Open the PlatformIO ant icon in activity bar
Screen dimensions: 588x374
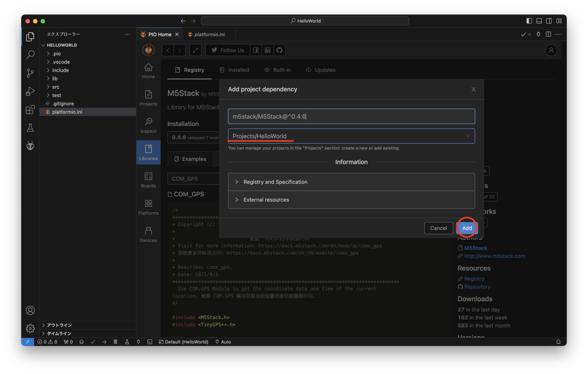[x=30, y=146]
